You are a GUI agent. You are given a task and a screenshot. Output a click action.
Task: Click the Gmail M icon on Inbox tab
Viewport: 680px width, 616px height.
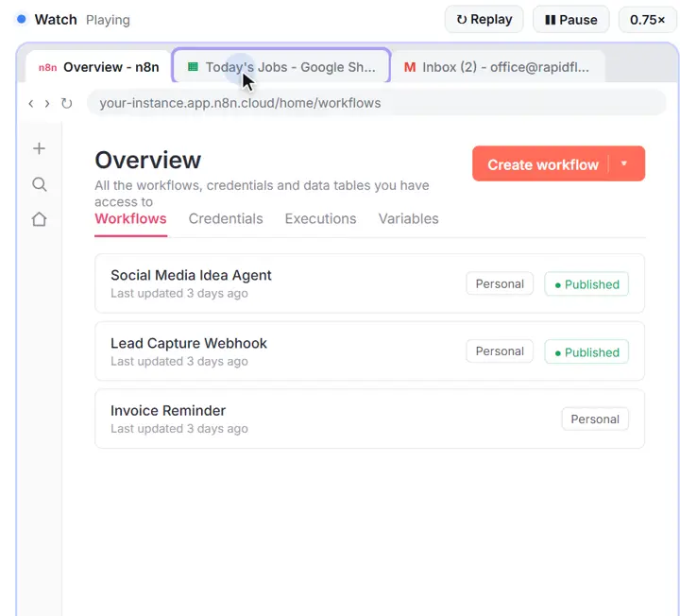pos(410,67)
